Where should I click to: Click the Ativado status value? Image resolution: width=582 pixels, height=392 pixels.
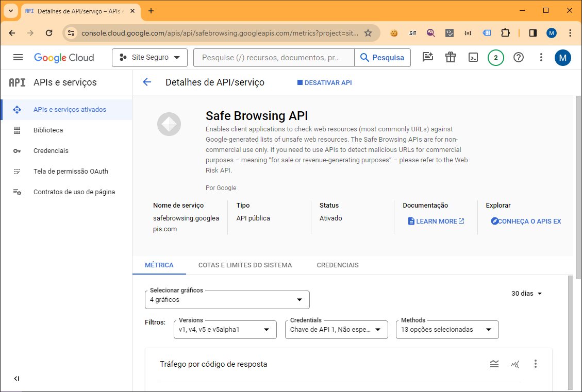click(x=331, y=218)
